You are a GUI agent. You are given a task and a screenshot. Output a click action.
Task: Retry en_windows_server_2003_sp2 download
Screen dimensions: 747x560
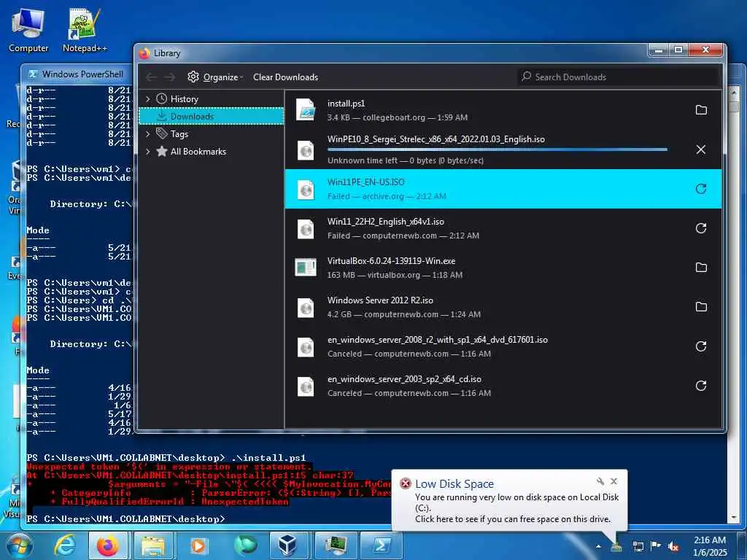pos(701,386)
